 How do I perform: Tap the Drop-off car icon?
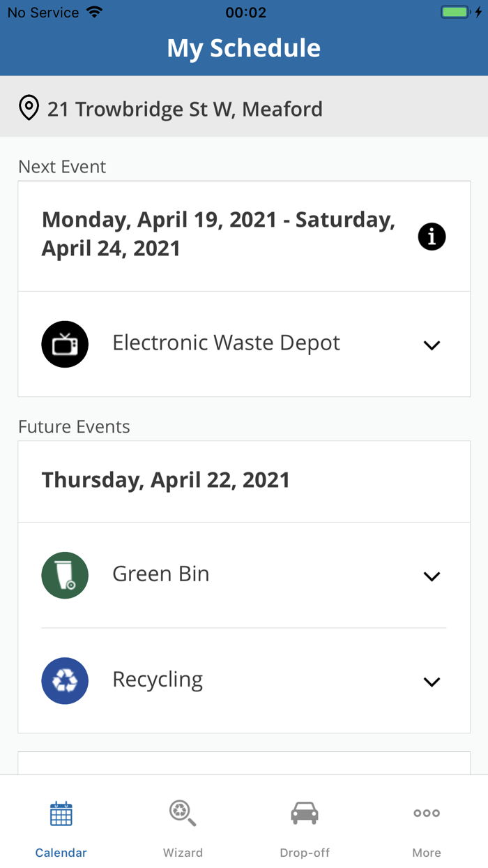pyautogui.click(x=304, y=813)
